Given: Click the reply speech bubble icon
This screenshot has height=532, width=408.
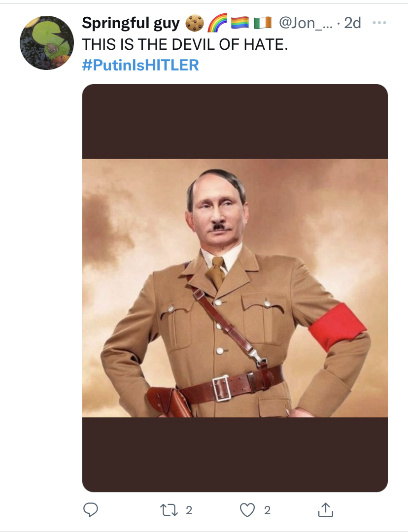Looking at the screenshot, I should [x=90, y=510].
